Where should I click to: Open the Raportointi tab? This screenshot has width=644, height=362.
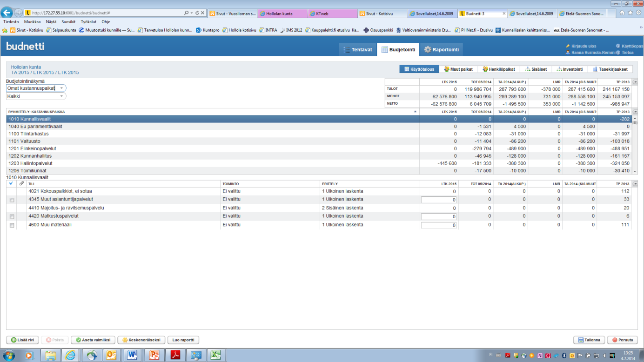441,49
